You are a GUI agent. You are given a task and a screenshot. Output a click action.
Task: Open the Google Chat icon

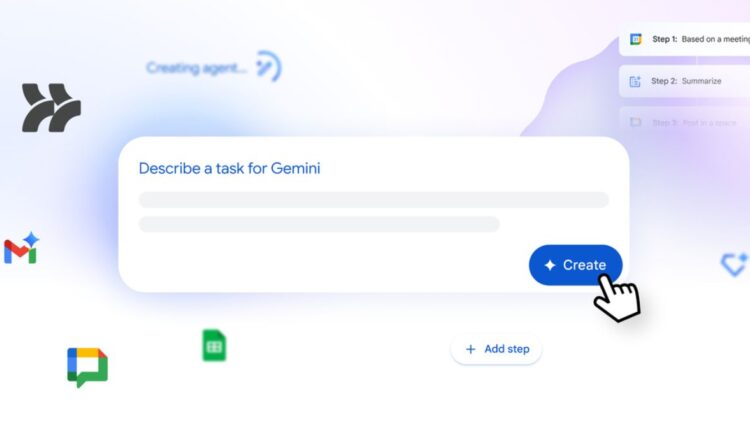tap(88, 367)
